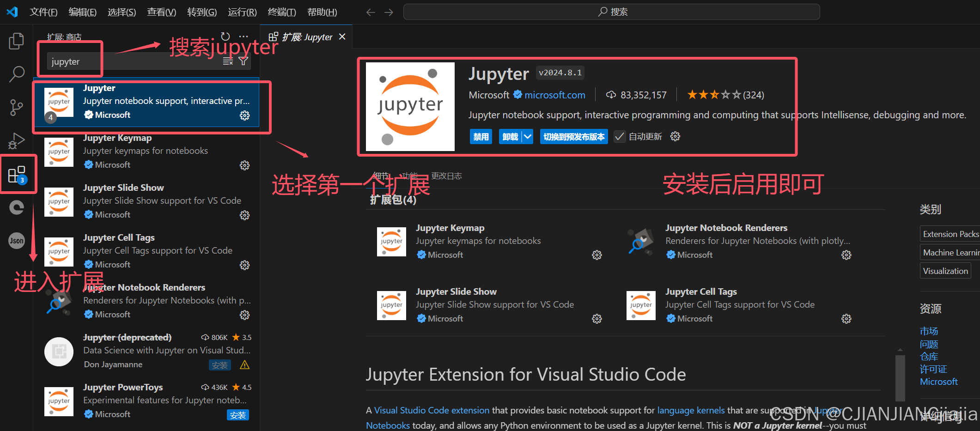The image size is (980, 431).
Task: Open the 问题 issues resource link
Action: coord(929,344)
